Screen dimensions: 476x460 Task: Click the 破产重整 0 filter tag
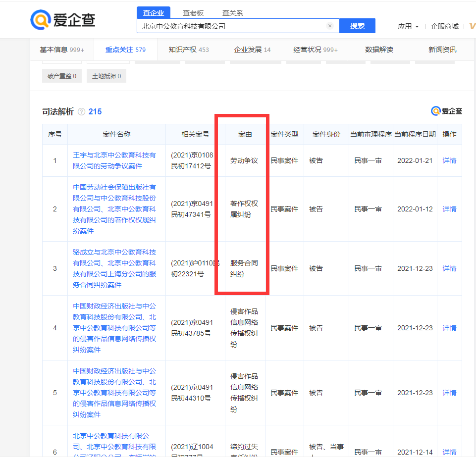click(62, 76)
